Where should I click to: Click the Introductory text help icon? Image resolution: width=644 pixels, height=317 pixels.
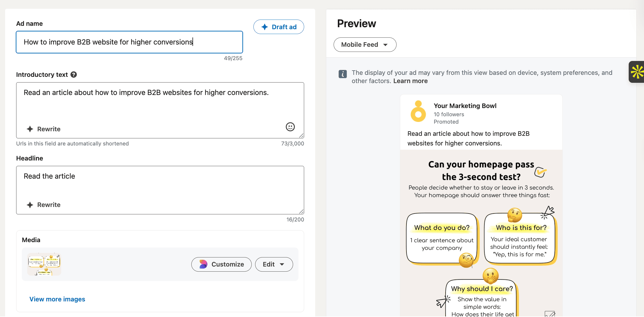tap(74, 75)
